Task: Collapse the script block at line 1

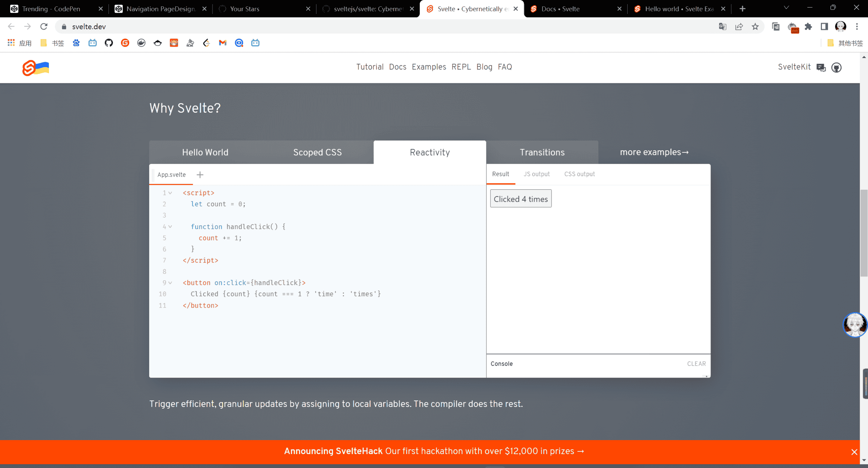Action: (x=170, y=193)
